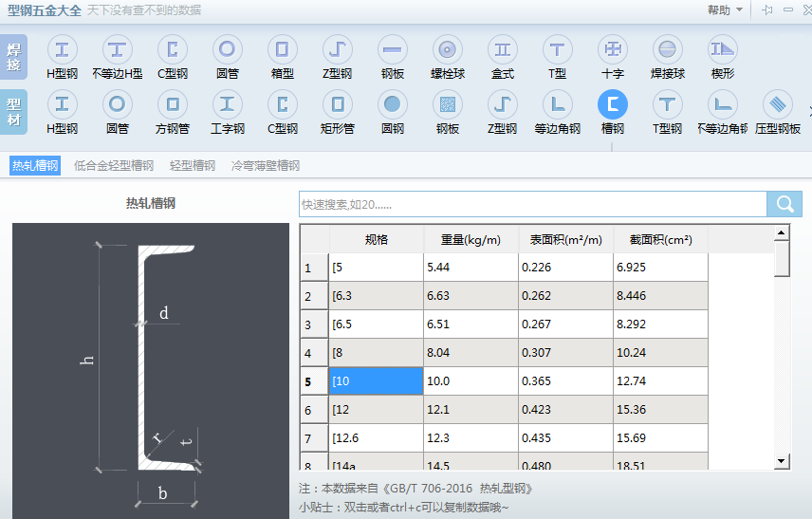This screenshot has height=519, width=812.
Task: Select welded 圆管 icon in 焊接 row
Action: pos(228,49)
